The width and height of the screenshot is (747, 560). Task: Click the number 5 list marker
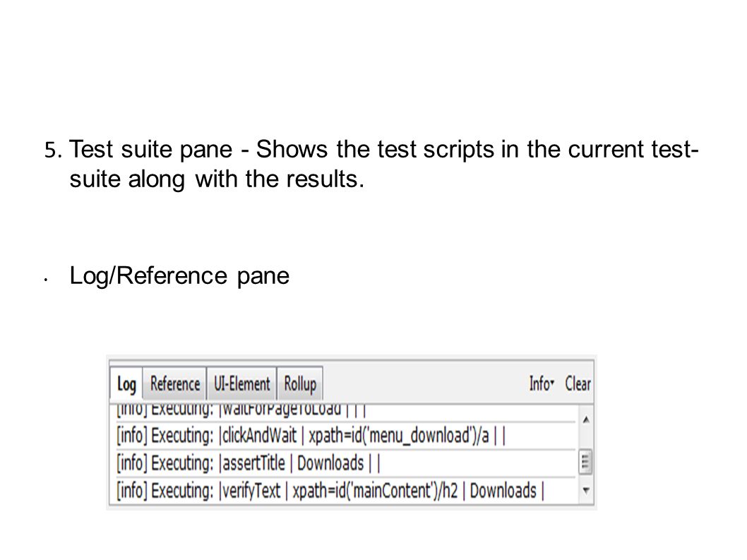coord(53,150)
